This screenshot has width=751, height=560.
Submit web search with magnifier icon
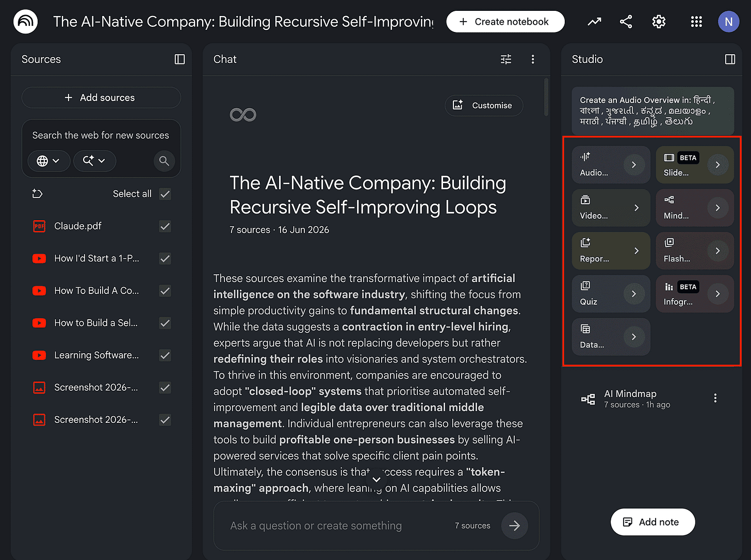pyautogui.click(x=164, y=161)
